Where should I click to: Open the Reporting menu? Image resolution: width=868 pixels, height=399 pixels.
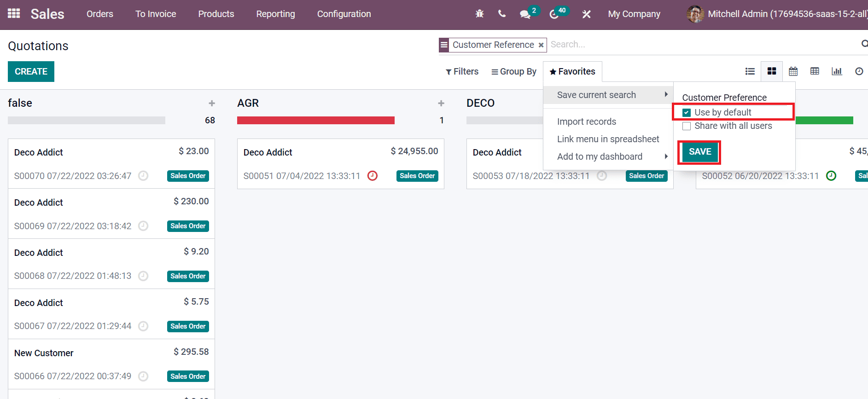pos(275,14)
